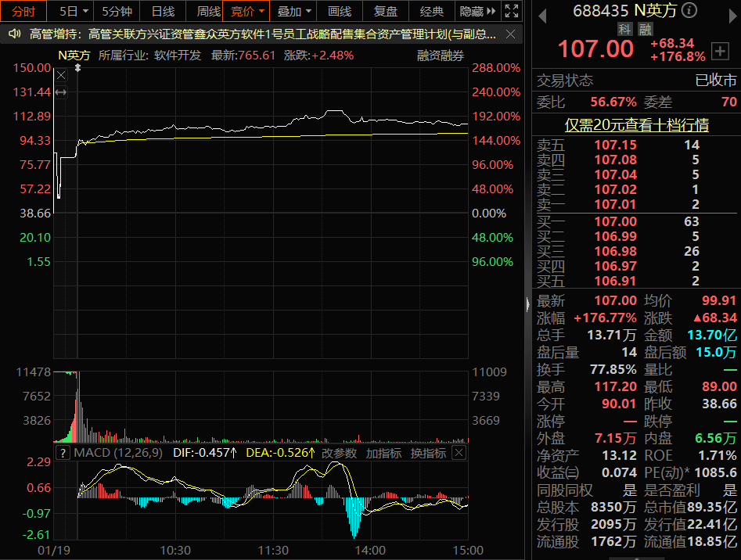The width and height of the screenshot is (741, 560).
Task: Select the 分时 intraday tab
Action: point(23,11)
